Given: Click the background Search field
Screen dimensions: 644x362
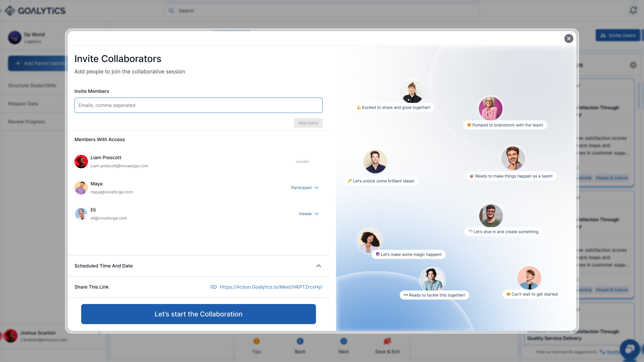Looking at the screenshot, I should [x=322, y=11].
